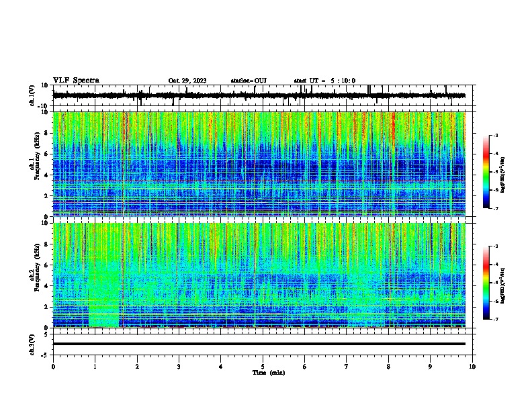The height and width of the screenshot is (411, 532).
Task: Click Time axis tick label "6"
Action: coord(305,367)
